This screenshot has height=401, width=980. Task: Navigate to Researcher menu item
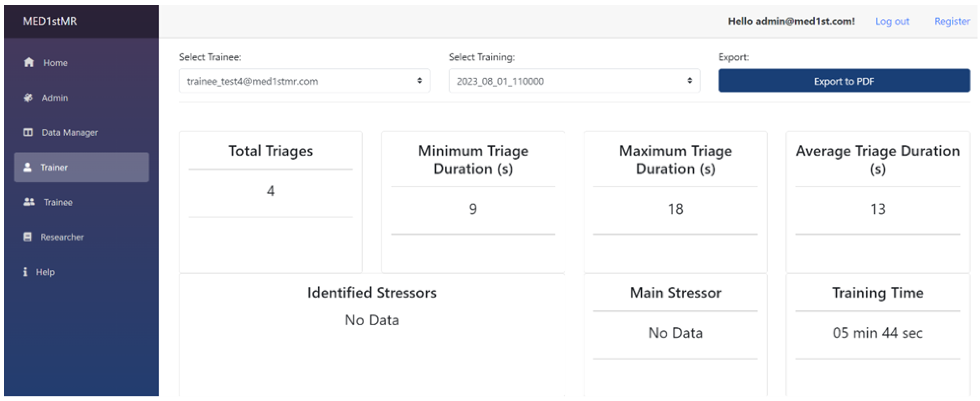62,237
